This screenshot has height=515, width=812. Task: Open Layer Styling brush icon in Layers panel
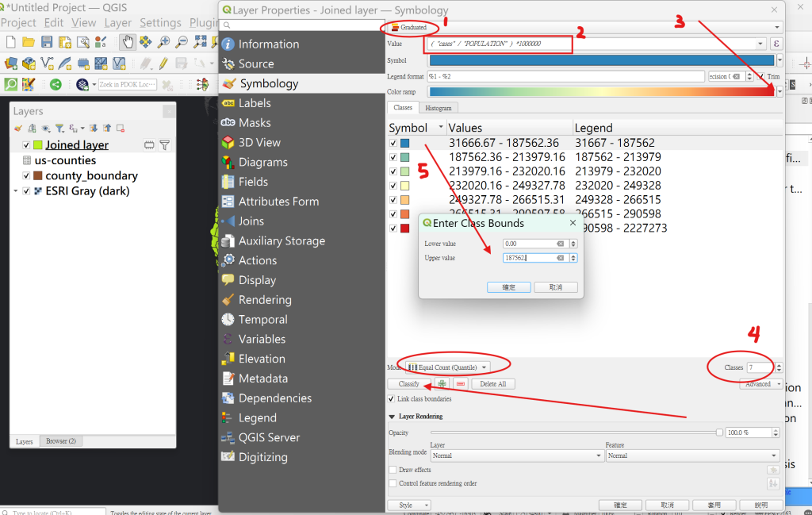point(19,129)
